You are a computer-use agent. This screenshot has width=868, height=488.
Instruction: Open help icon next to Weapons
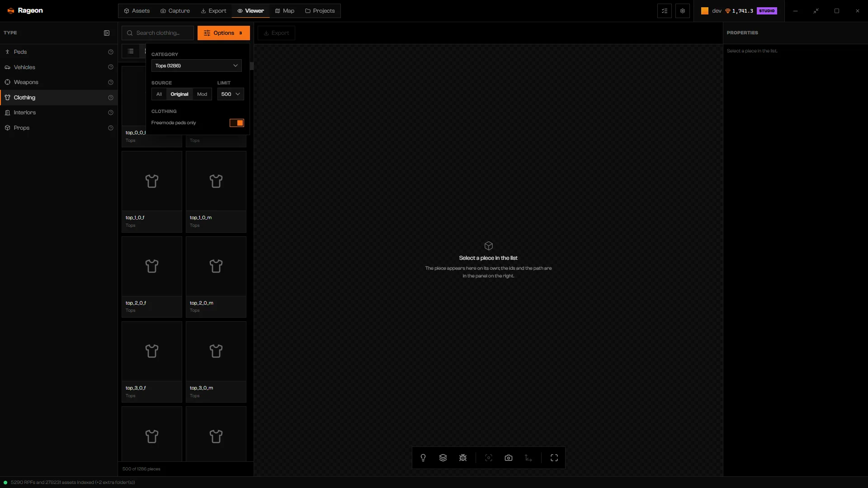tap(111, 82)
